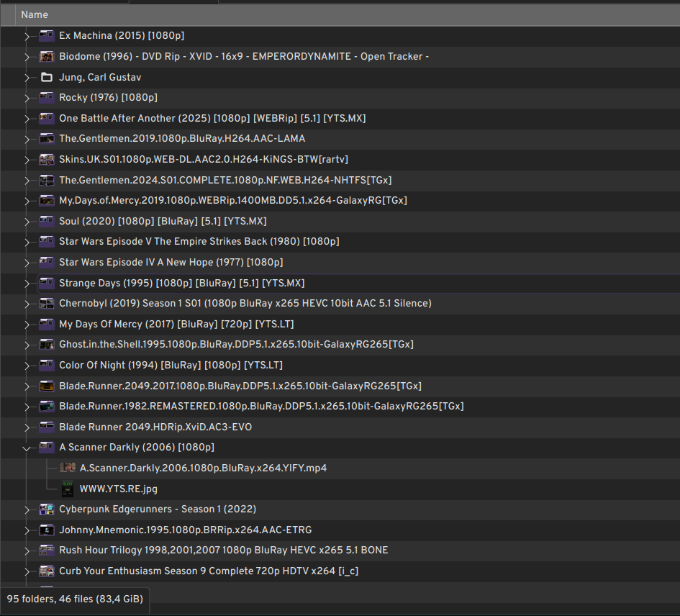Select the file WWW.YTS.RE.jpg
Viewport: 680px width, 616px height.
point(119,489)
